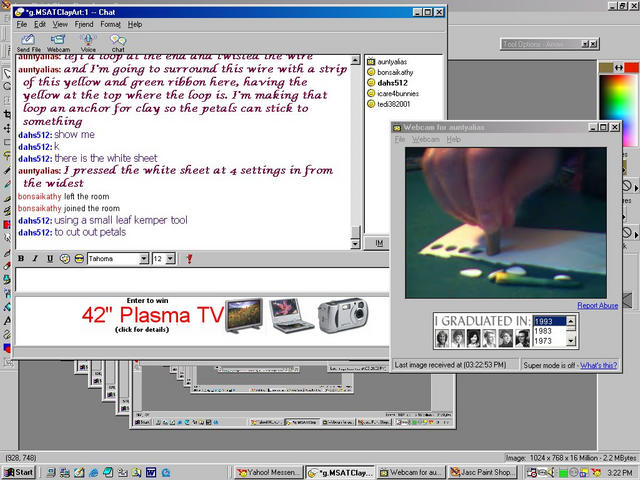Click the webcam video image
Viewport: 640px width, 480px height.
506,223
